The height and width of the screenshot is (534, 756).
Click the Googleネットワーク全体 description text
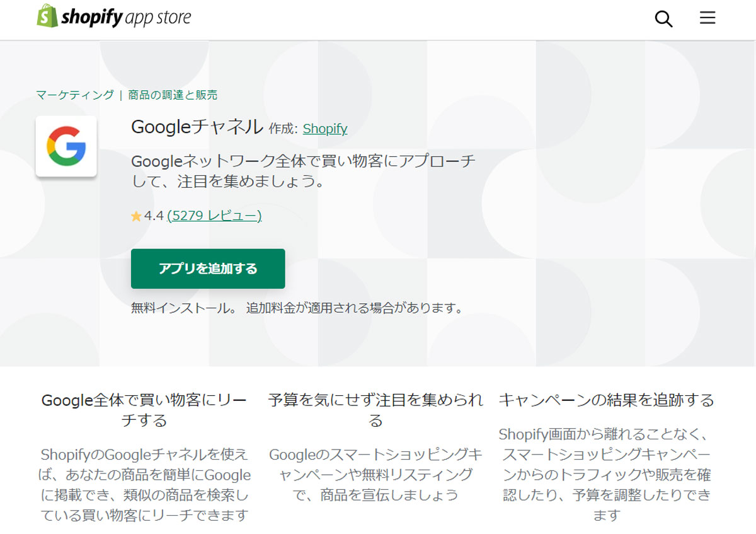303,171
